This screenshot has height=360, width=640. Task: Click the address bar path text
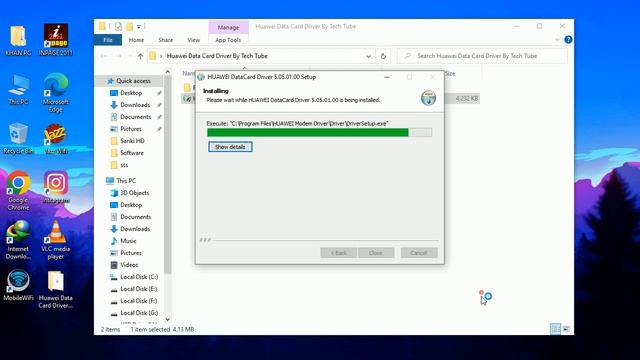point(217,56)
